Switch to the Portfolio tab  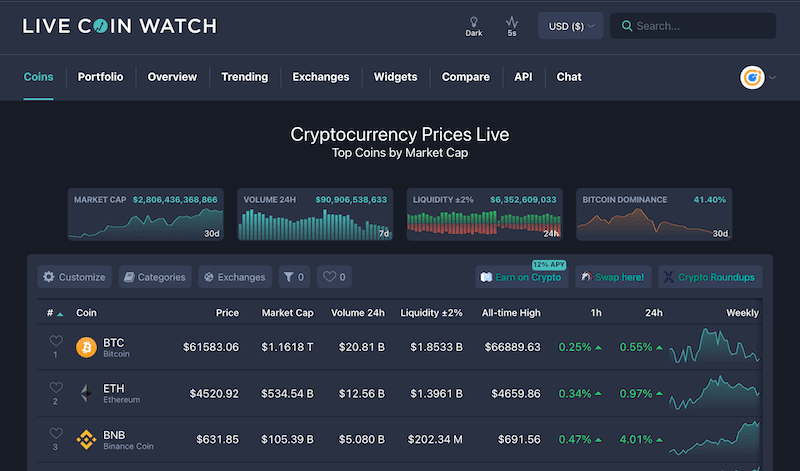[100, 77]
